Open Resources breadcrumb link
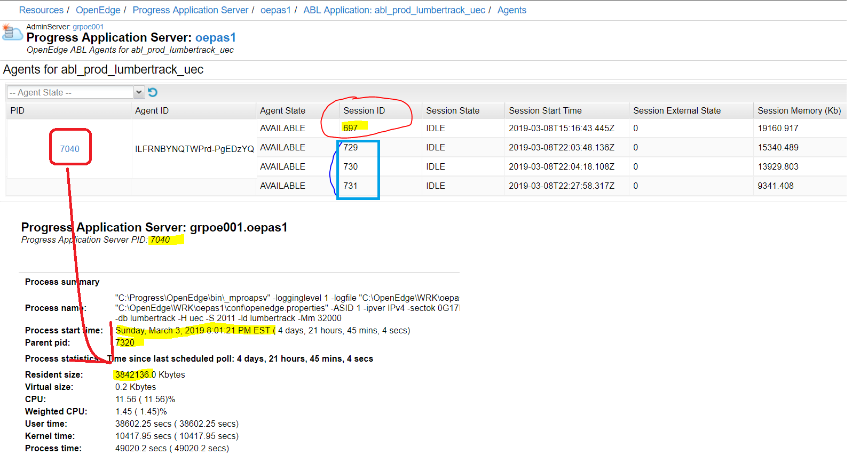 click(41, 10)
